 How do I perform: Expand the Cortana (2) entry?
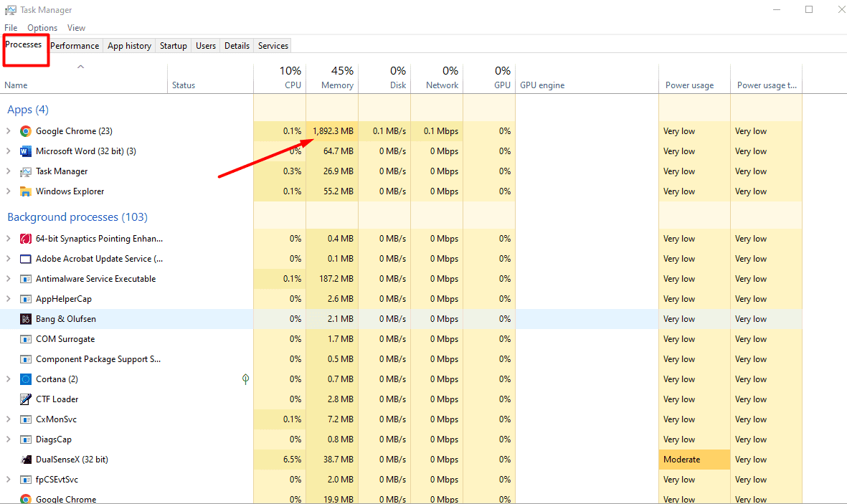pos(7,379)
